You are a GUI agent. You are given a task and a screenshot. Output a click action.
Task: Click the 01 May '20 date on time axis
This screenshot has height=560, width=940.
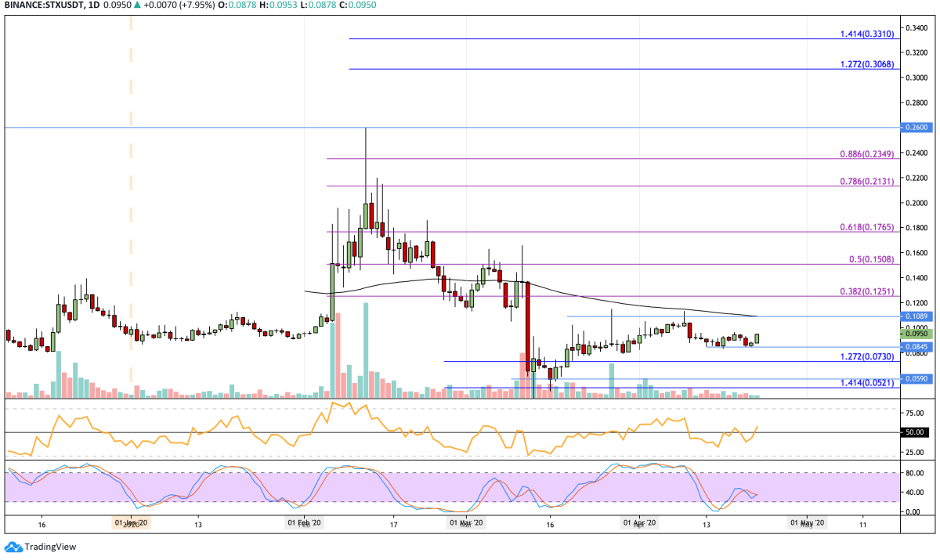tap(806, 522)
